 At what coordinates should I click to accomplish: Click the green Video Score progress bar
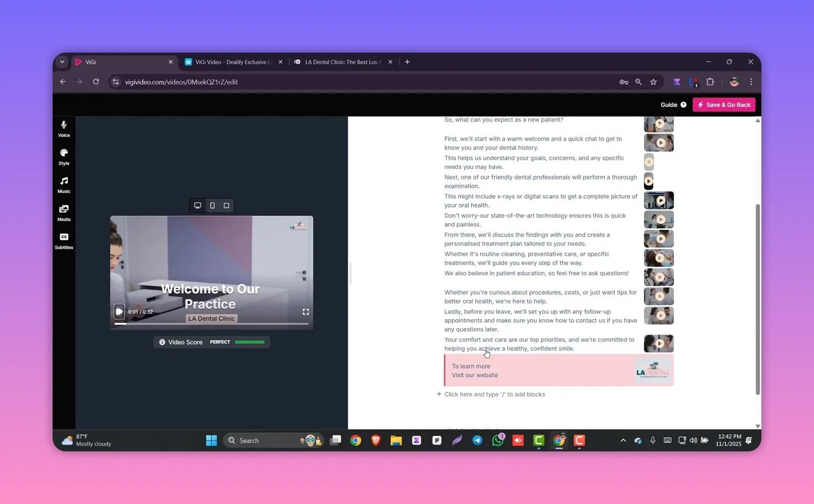tap(250, 342)
